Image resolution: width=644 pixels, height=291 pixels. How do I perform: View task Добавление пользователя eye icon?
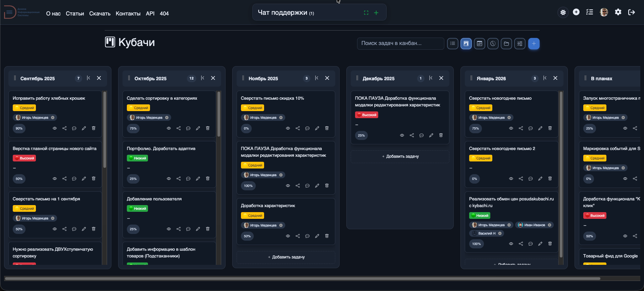click(169, 229)
